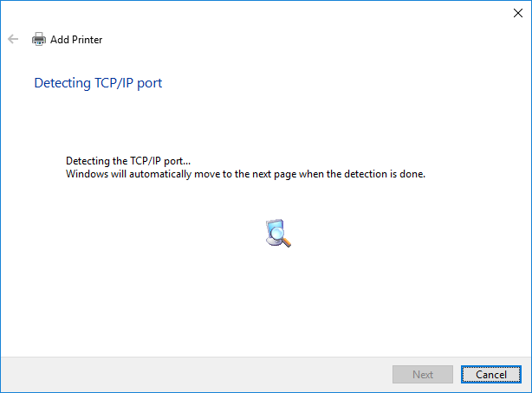Click the port detection magnifier animation icon
Screen dimensions: 532x393
click(x=277, y=234)
